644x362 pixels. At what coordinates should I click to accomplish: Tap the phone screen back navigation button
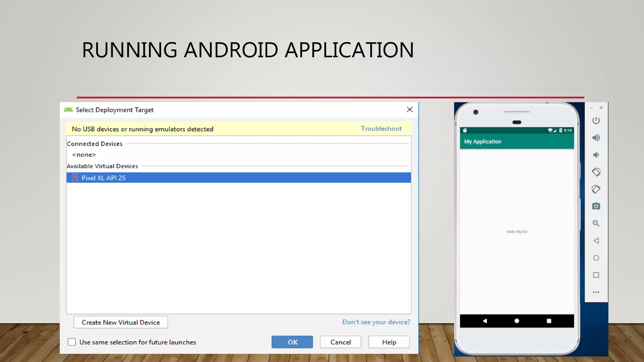[x=485, y=321]
